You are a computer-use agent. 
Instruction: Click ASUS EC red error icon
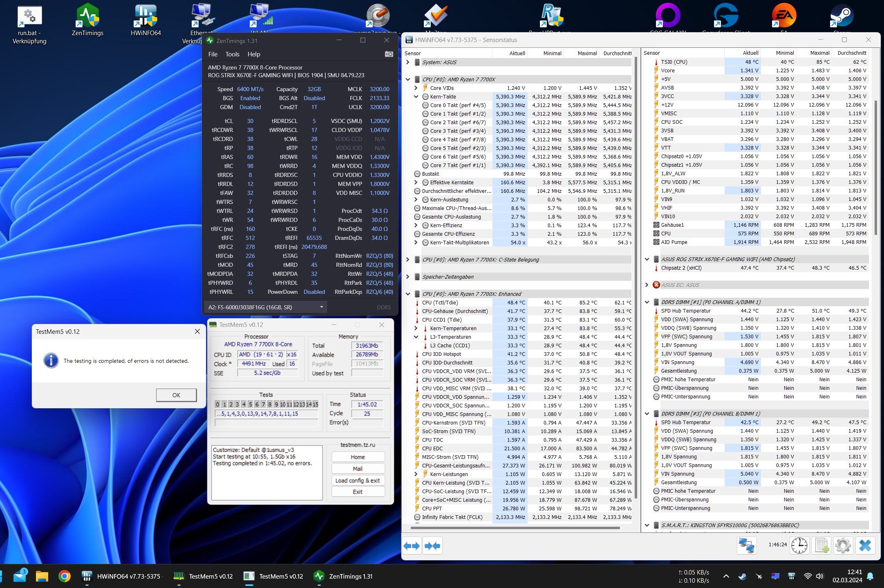pos(656,285)
